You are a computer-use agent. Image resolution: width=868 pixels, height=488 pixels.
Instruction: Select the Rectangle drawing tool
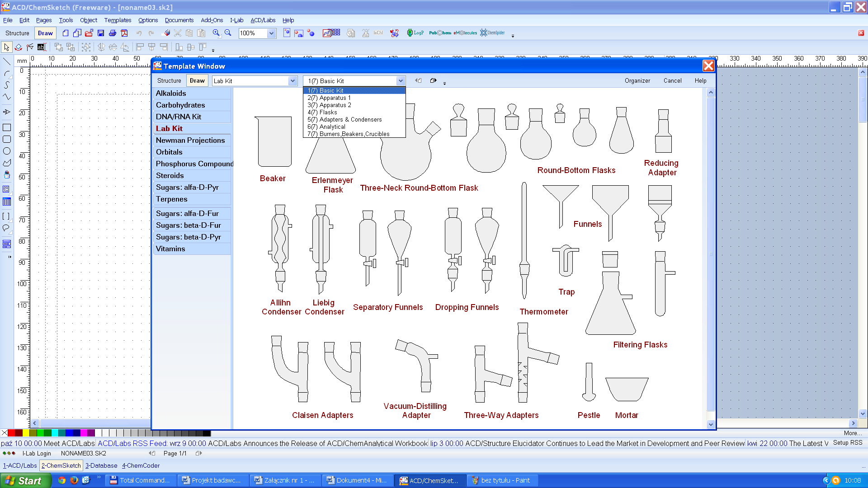(7, 127)
